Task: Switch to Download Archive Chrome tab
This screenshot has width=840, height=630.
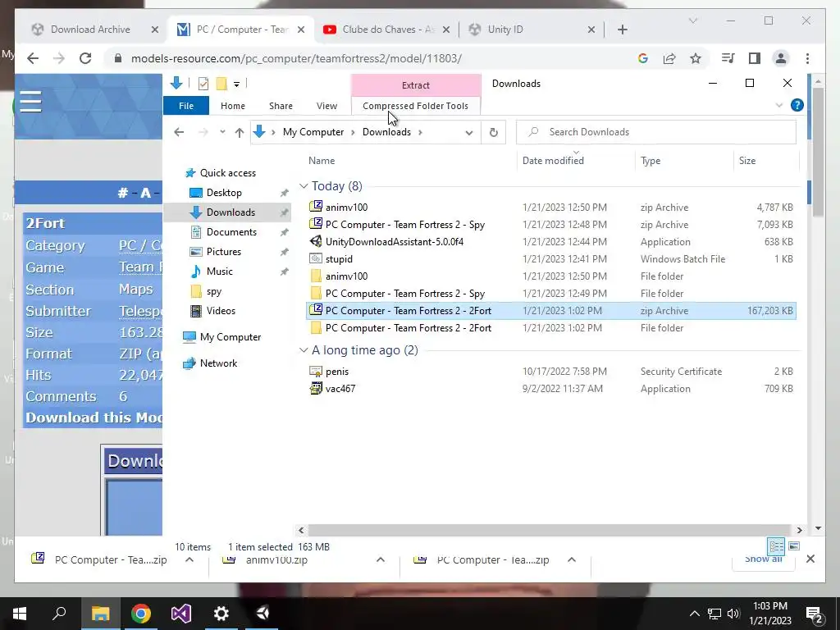Action: click(90, 30)
